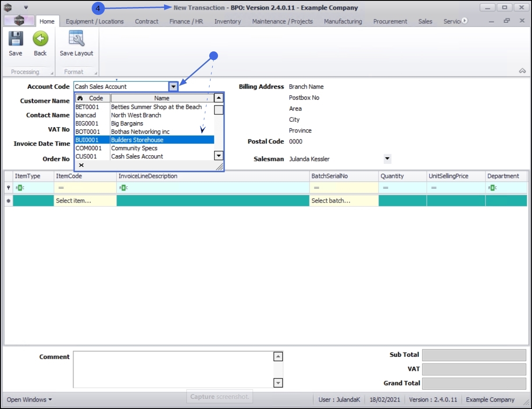Open the Select item dropdown cell
The width and height of the screenshot is (532, 409).
click(x=86, y=201)
